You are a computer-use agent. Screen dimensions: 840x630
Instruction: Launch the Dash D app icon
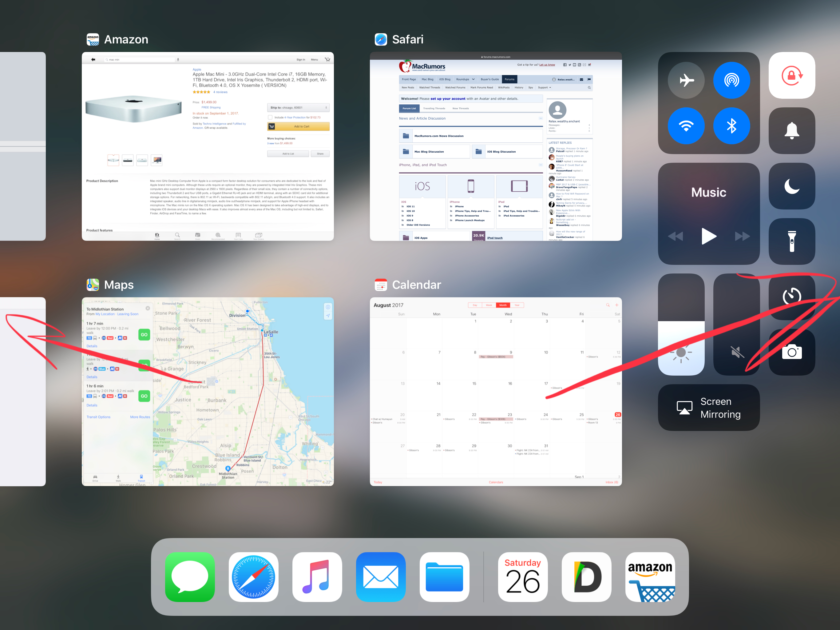pos(586,576)
